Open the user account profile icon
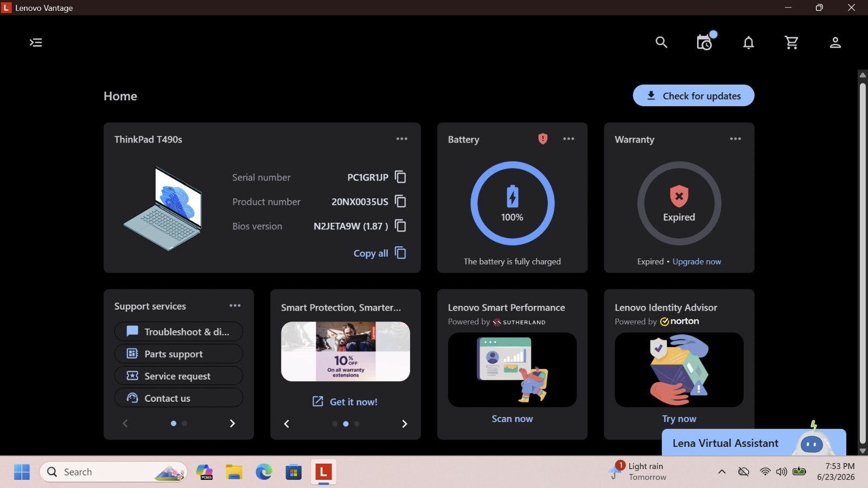Viewport: 868px width, 488px height. tap(835, 42)
